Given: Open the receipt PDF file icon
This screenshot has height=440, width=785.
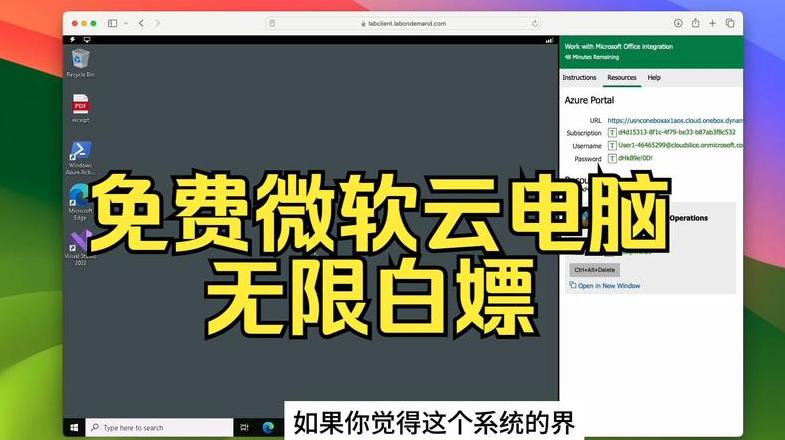Looking at the screenshot, I should (x=80, y=108).
